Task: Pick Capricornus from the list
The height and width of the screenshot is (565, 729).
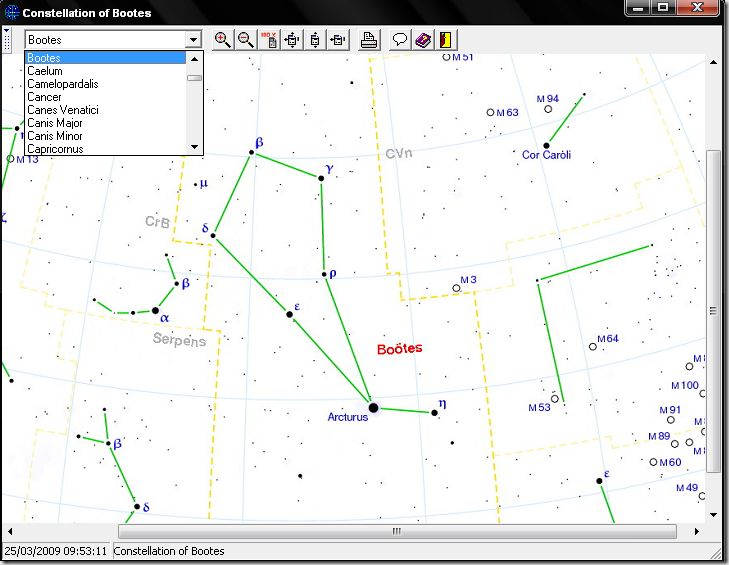Action: click(106, 149)
